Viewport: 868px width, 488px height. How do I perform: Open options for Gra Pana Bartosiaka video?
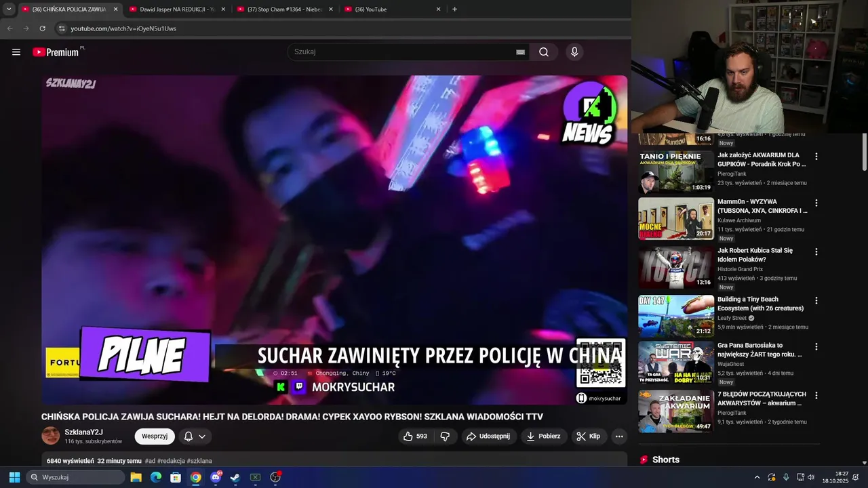tap(816, 346)
